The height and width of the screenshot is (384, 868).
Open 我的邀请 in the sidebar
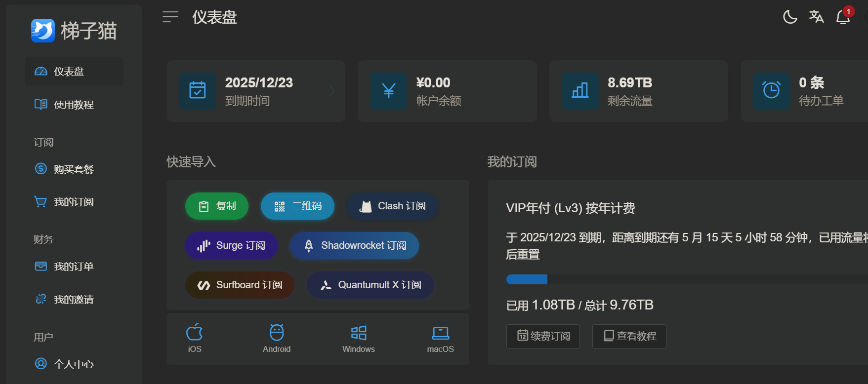(74, 300)
